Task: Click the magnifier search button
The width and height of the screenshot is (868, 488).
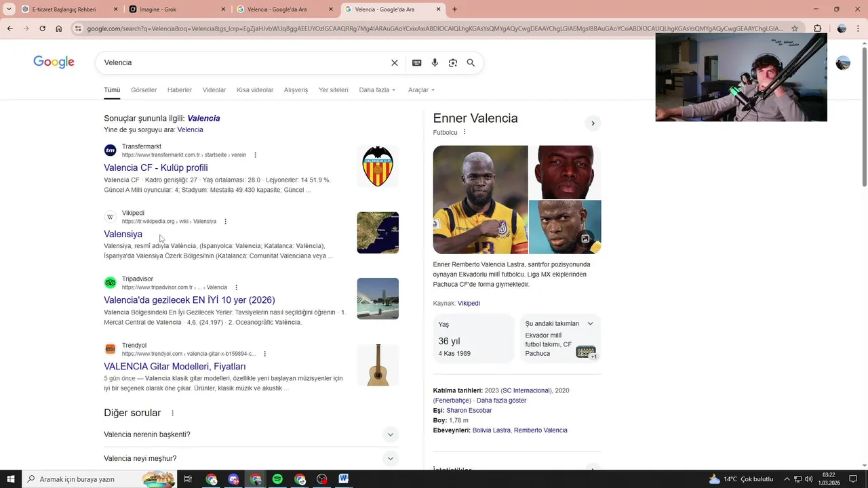Action: point(471,62)
